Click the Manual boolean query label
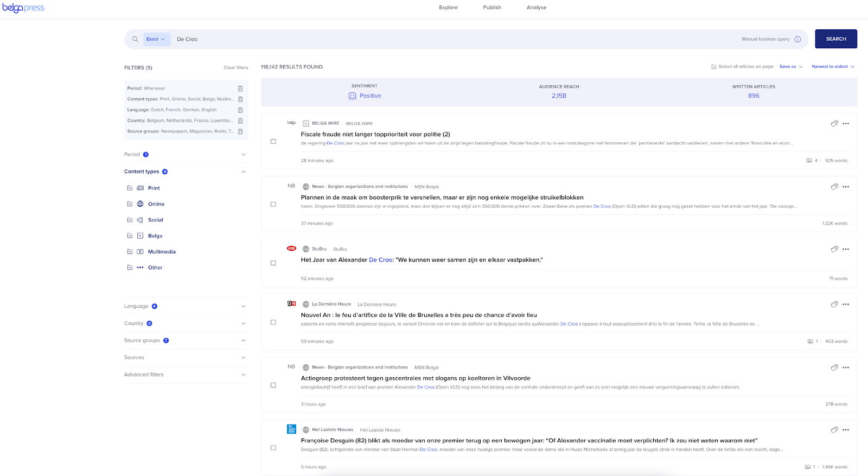 [x=765, y=39]
